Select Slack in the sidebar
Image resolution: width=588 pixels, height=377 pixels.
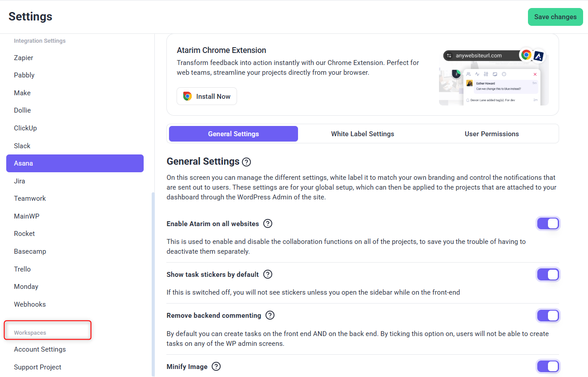[22, 146]
